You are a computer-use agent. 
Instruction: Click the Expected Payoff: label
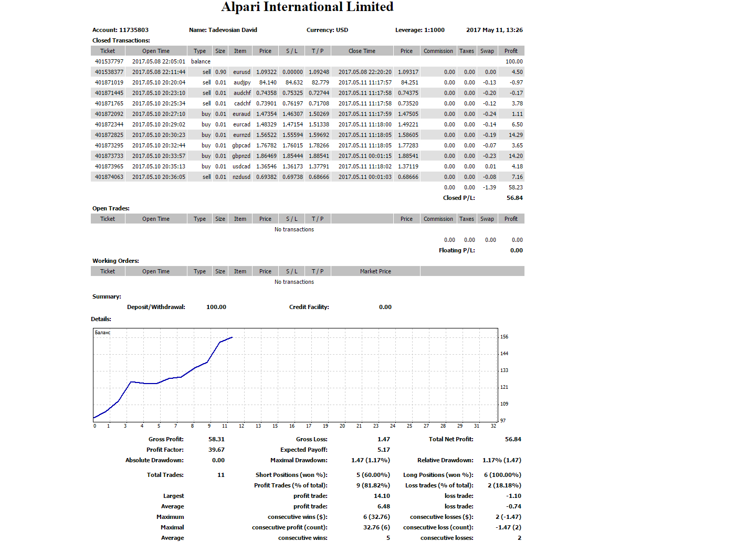point(304,450)
